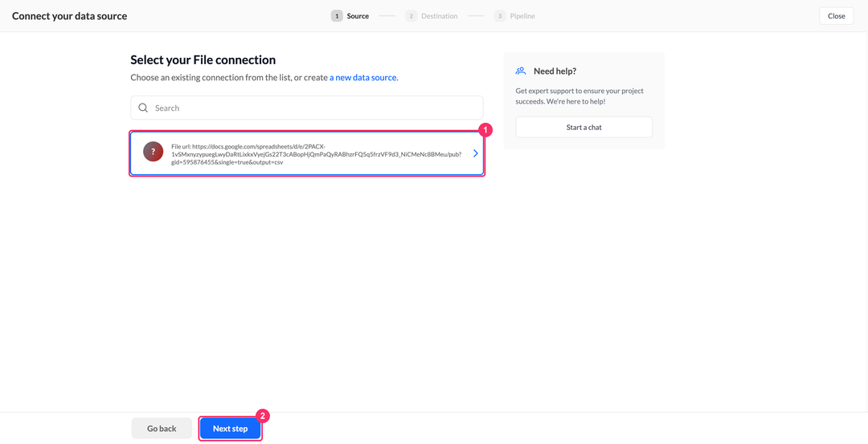Go to the Destination step
The width and height of the screenshot is (868, 444).
[x=432, y=16]
